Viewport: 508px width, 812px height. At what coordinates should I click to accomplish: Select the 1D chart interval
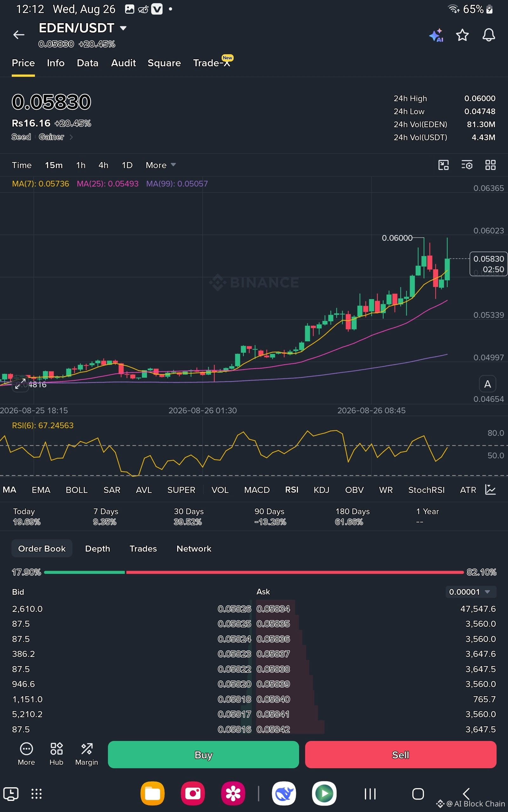point(127,165)
